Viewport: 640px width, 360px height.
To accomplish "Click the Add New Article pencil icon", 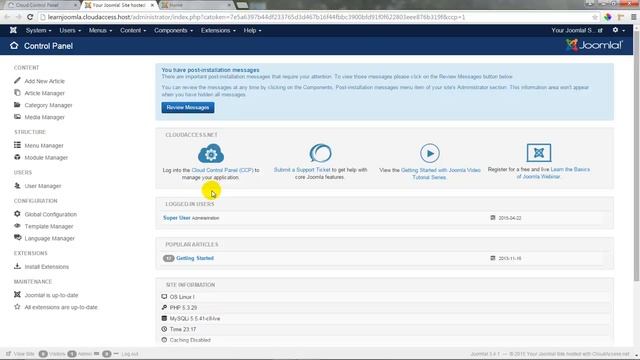I will 17,81.
